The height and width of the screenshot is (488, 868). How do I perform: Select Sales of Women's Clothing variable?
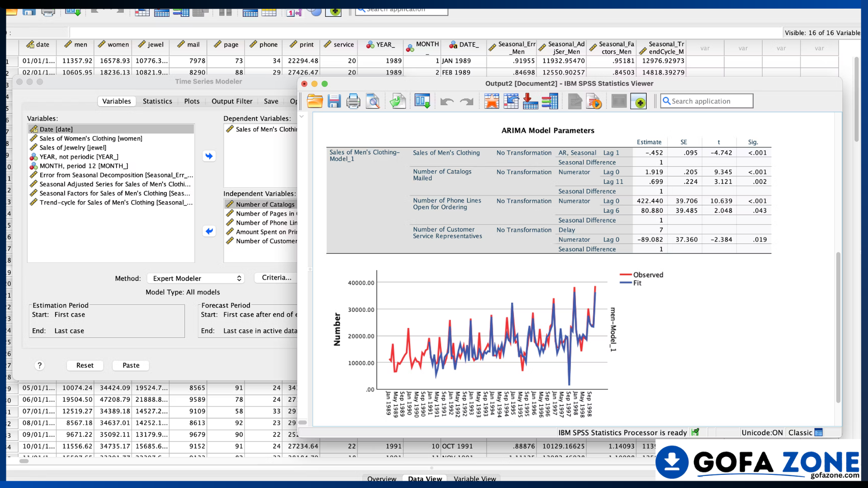[111, 138]
